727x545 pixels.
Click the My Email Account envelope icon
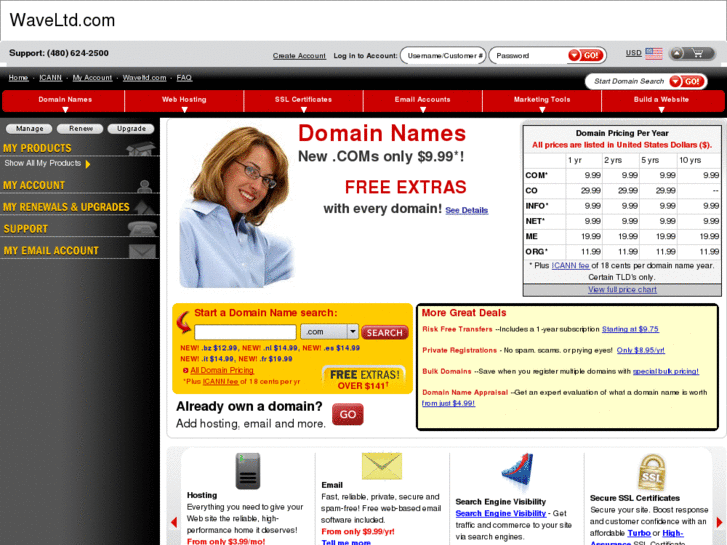[142, 250]
